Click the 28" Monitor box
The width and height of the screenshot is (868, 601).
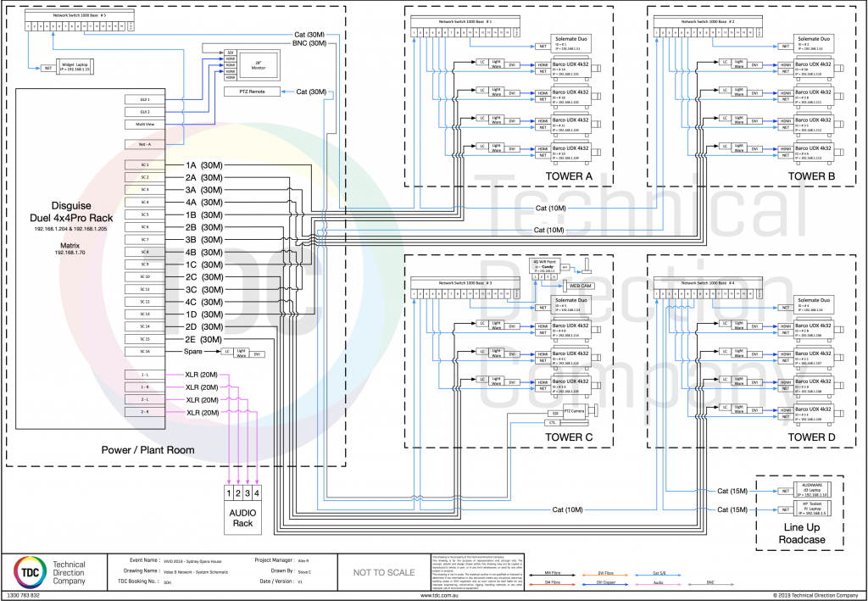click(259, 65)
